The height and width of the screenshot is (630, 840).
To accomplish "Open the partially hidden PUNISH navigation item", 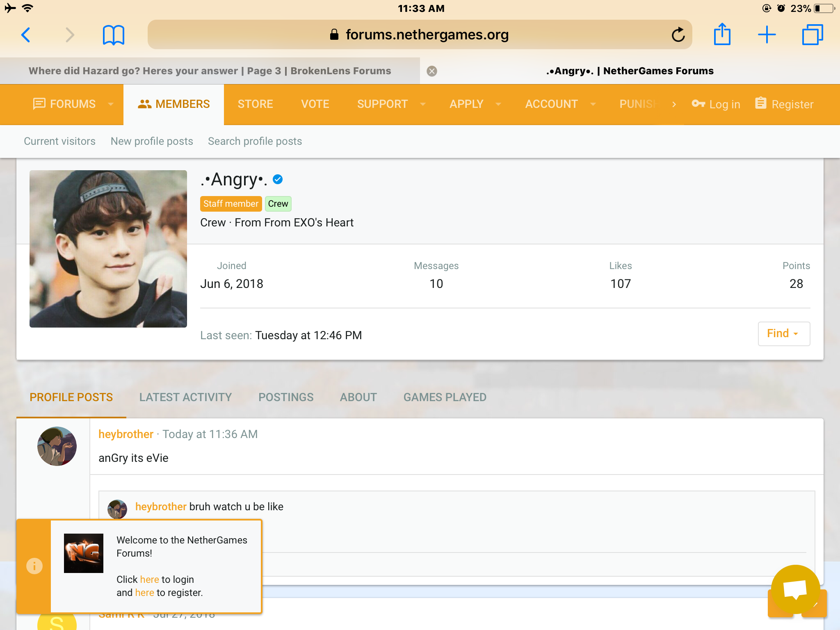I will [639, 104].
